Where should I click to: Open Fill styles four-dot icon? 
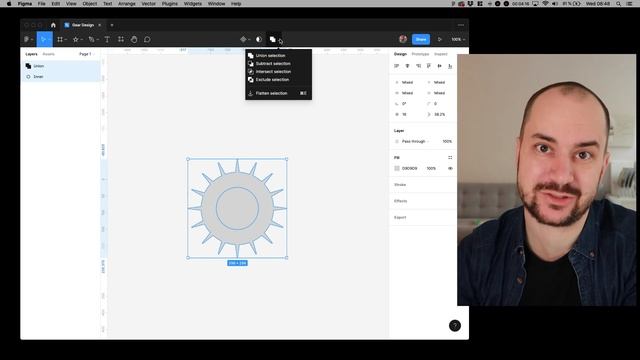[450, 158]
